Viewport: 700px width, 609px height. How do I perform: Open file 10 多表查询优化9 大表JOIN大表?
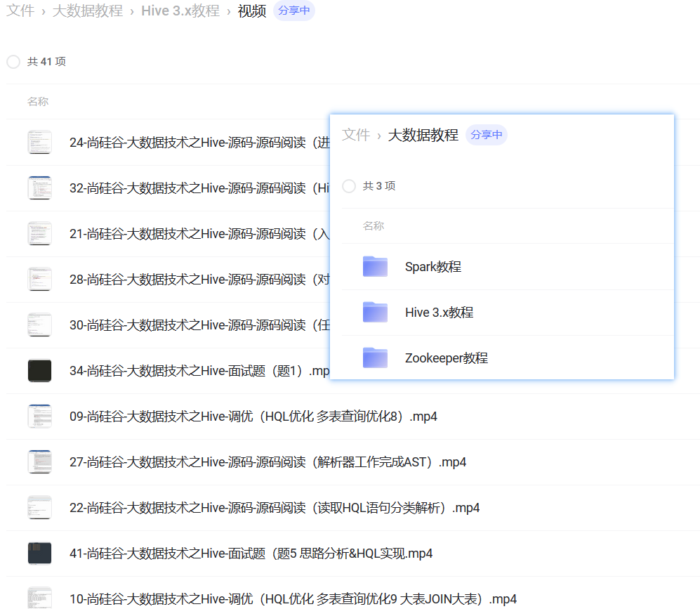(x=293, y=599)
